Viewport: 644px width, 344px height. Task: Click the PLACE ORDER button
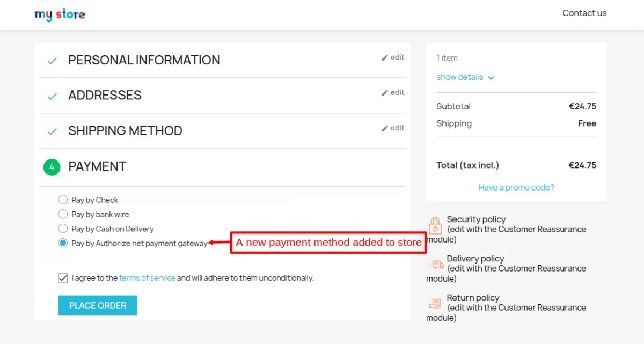(97, 305)
